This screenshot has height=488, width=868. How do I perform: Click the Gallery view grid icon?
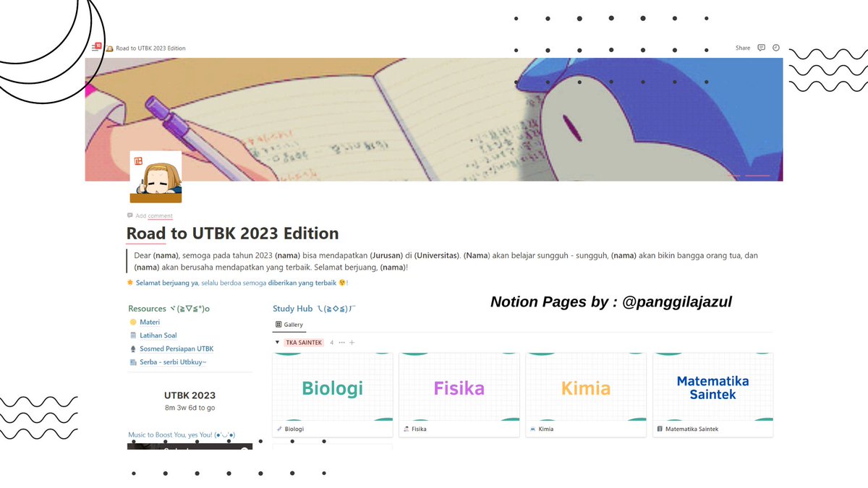pyautogui.click(x=279, y=325)
